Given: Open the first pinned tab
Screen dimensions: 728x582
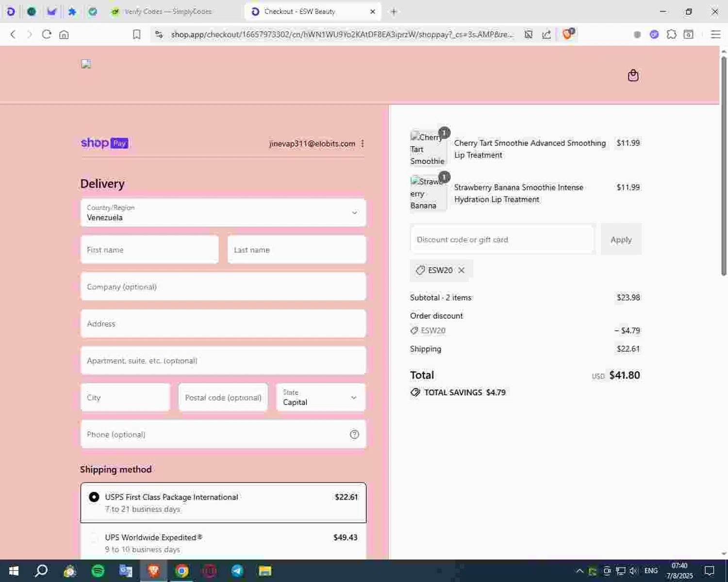Looking at the screenshot, I should pyautogui.click(x=11, y=11).
